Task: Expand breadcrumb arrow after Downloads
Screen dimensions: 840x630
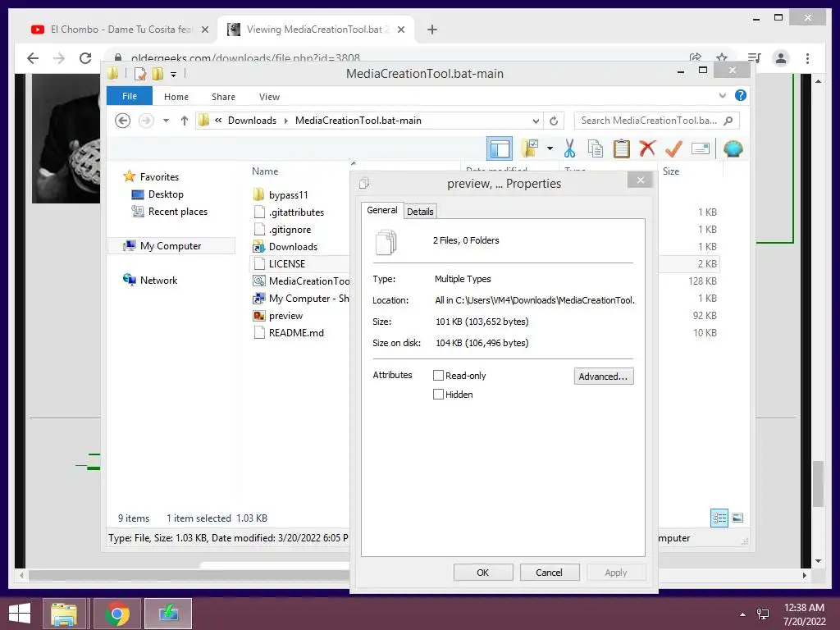Action: (286, 121)
